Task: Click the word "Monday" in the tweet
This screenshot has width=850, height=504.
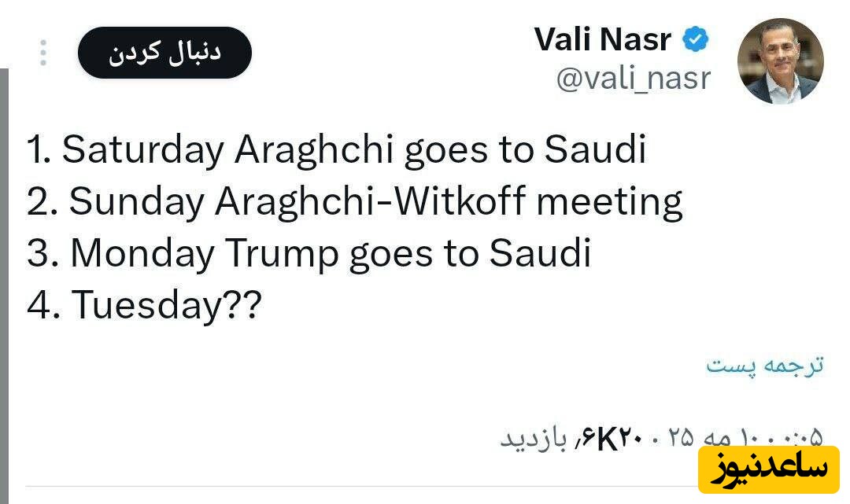Action: coord(142,253)
